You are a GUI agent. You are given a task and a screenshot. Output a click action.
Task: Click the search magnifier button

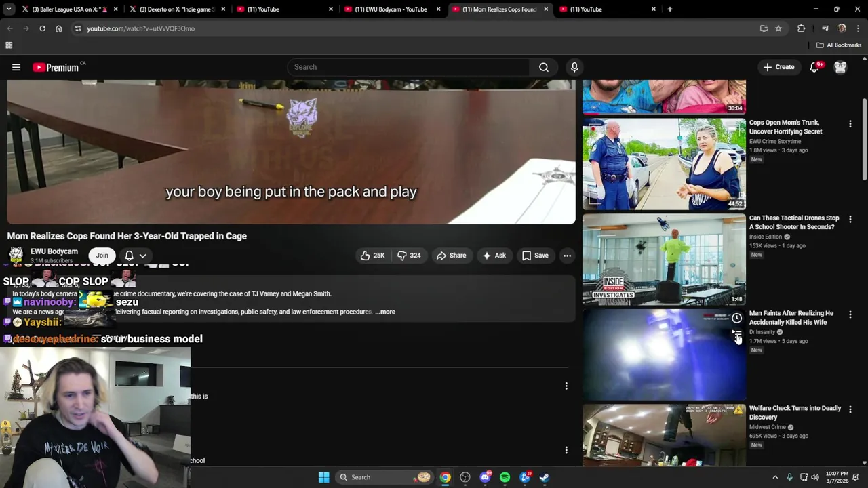click(544, 67)
